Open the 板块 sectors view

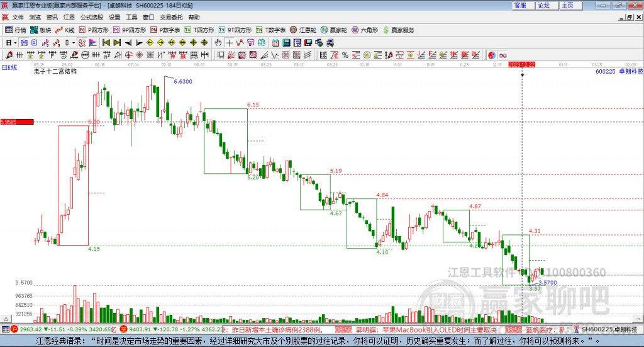pyautogui.click(x=41, y=30)
